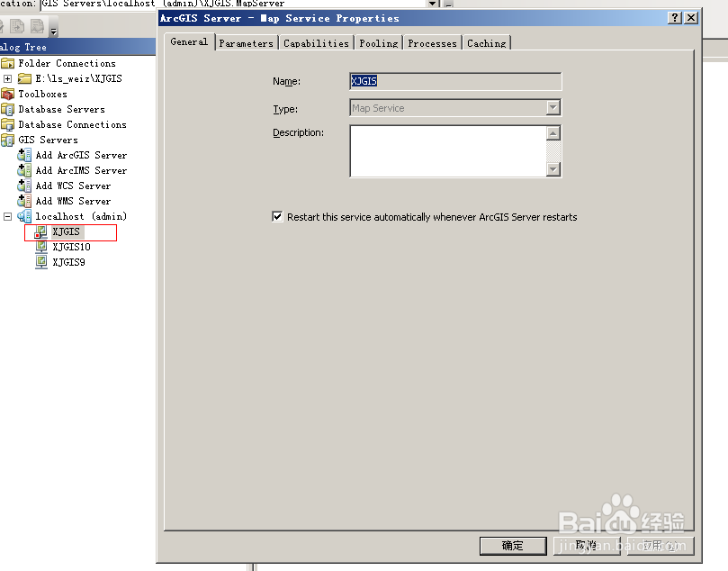The width and height of the screenshot is (728, 571).
Task: Click the Location path input field
Action: 233,4
